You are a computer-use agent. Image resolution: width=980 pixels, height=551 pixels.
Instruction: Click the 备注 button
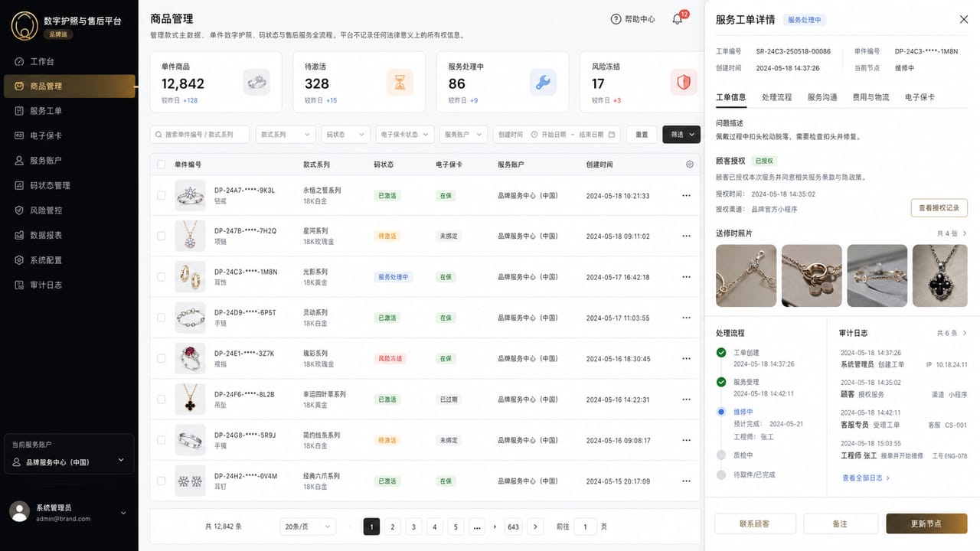(x=840, y=523)
